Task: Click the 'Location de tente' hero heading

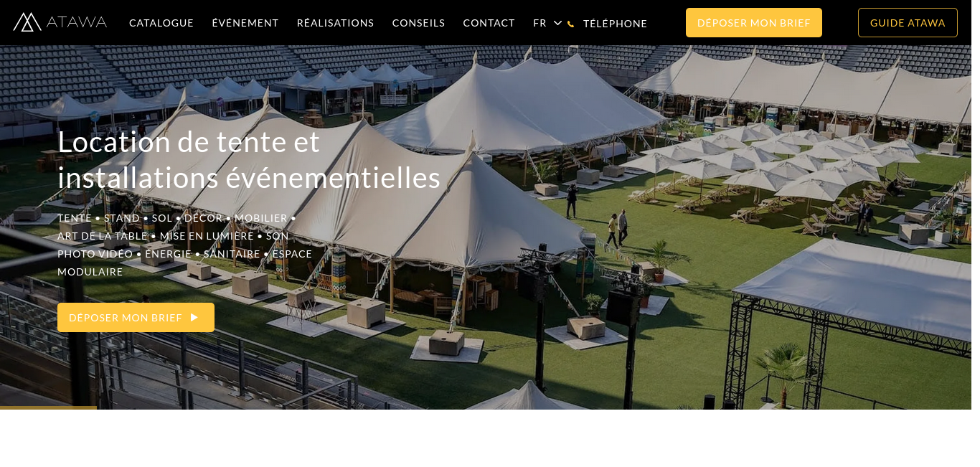Action: click(249, 159)
